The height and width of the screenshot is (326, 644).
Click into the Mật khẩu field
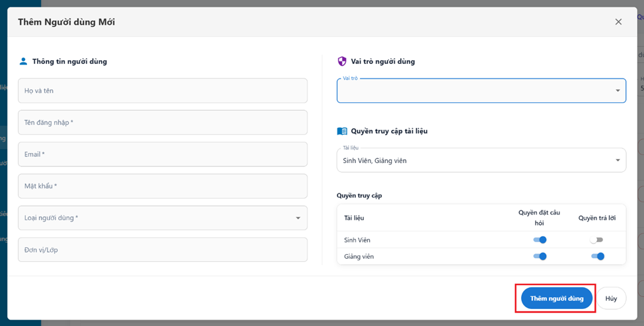[162, 186]
